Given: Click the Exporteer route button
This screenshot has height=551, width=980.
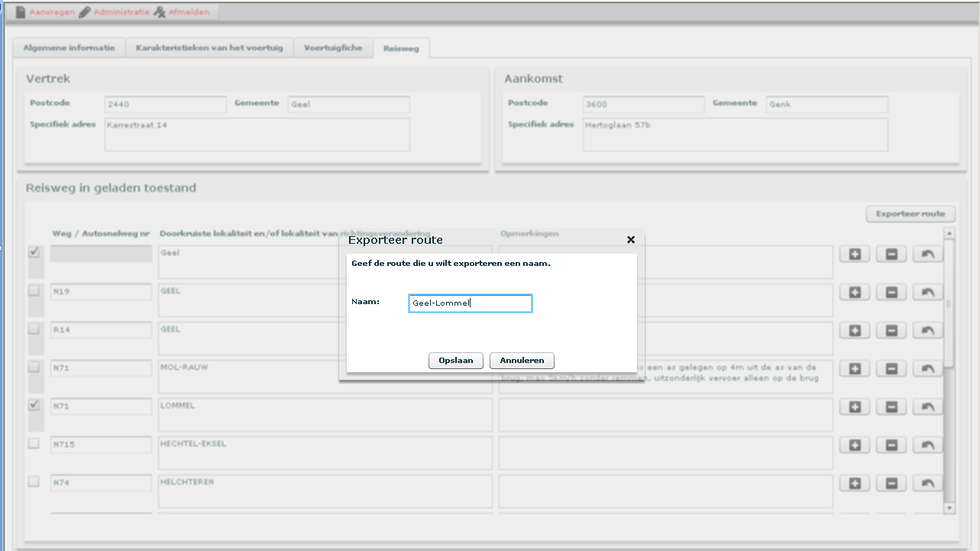Looking at the screenshot, I should tap(910, 214).
